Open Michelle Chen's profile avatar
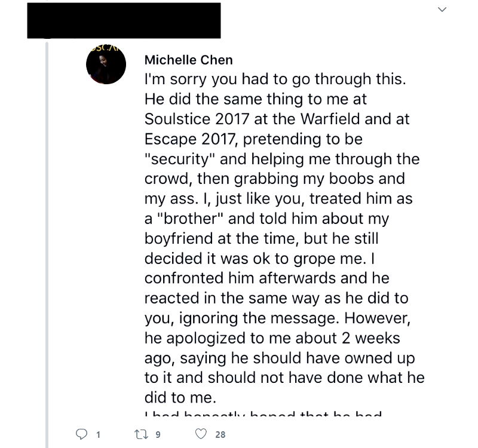 point(106,64)
